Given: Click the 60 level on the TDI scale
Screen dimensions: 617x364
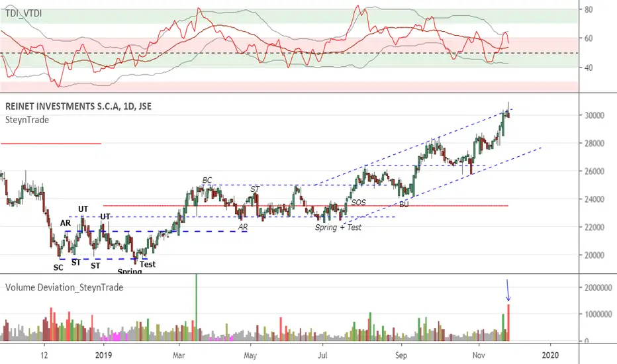Looking at the screenshot, I should coord(589,38).
